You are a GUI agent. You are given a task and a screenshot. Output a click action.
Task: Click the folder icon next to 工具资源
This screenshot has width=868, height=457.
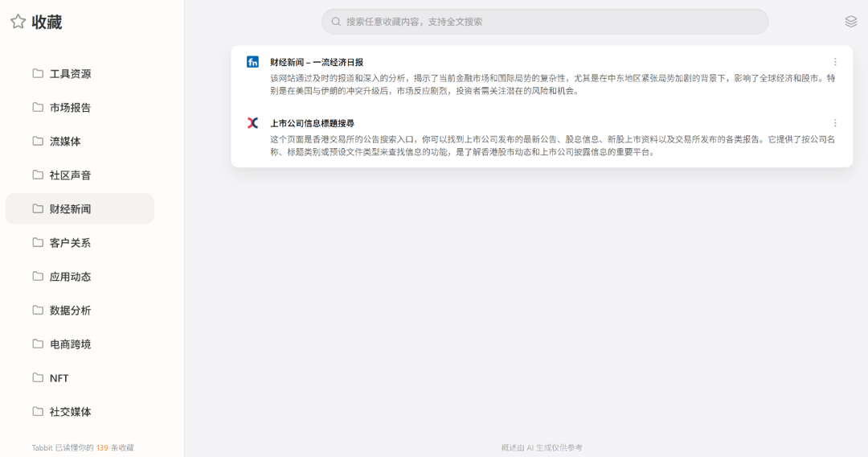[38, 73]
